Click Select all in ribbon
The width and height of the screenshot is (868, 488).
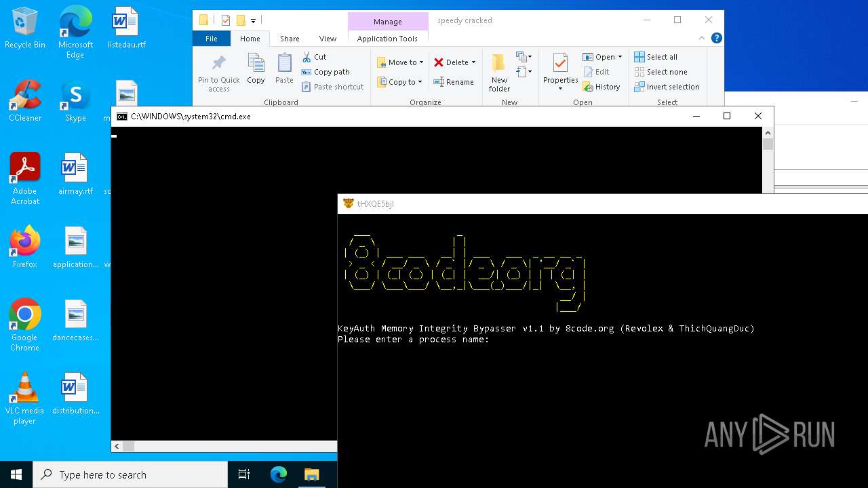[x=656, y=57]
